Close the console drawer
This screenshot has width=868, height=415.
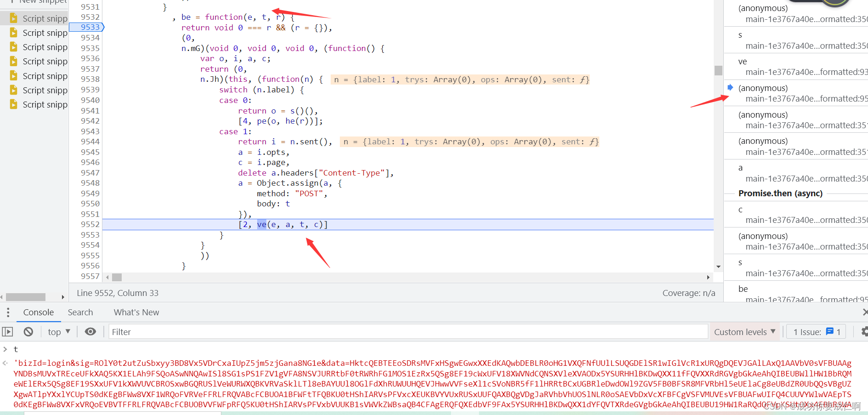point(865,313)
